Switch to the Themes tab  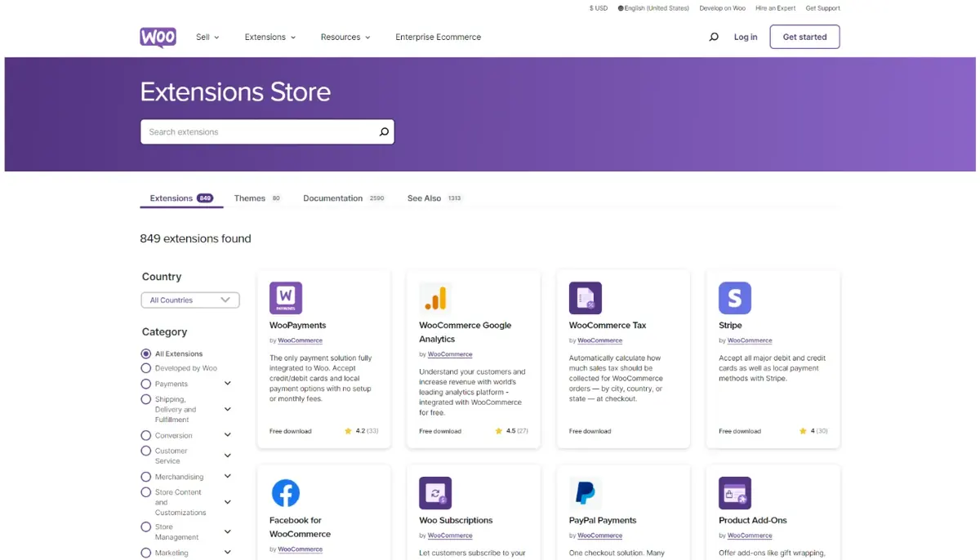point(257,198)
